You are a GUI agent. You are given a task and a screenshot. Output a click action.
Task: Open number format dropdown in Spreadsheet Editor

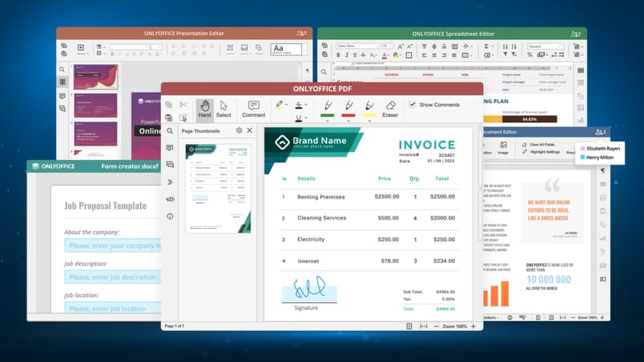pyautogui.click(x=545, y=47)
